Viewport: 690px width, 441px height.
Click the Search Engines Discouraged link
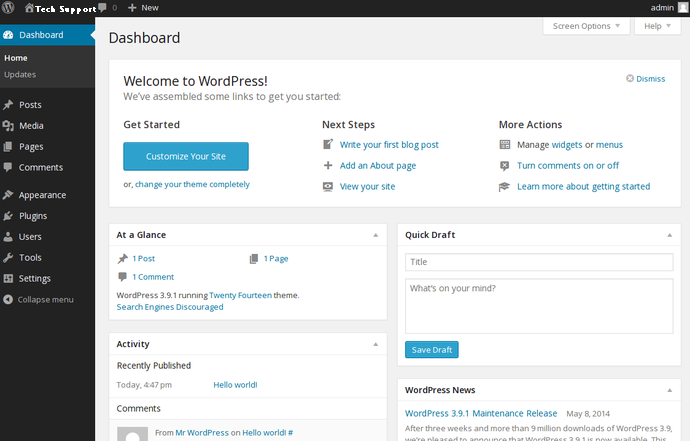(170, 307)
